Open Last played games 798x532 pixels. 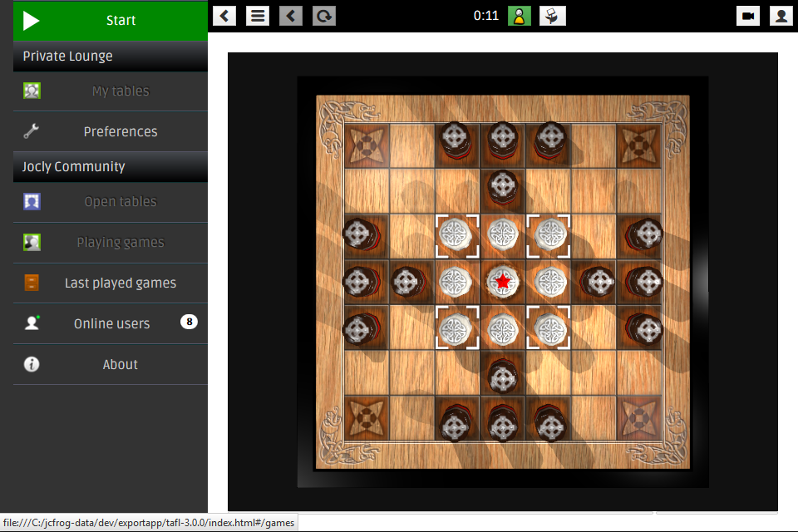(120, 283)
